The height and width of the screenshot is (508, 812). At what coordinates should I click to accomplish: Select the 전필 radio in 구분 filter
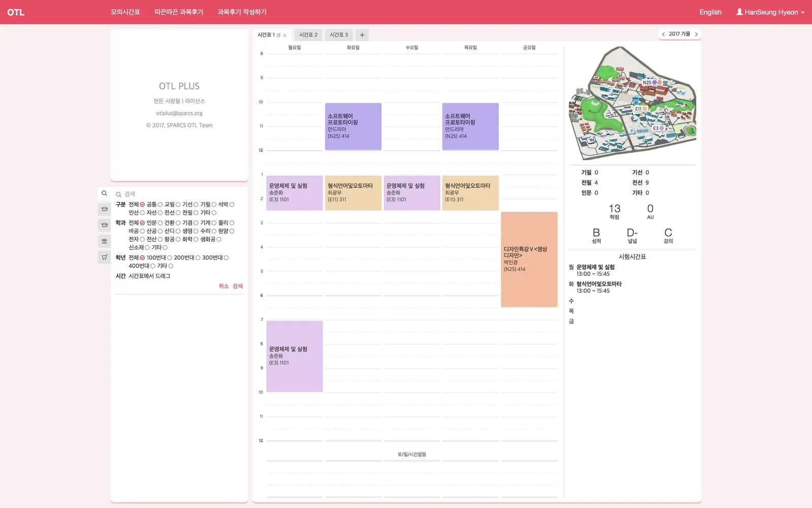click(196, 213)
